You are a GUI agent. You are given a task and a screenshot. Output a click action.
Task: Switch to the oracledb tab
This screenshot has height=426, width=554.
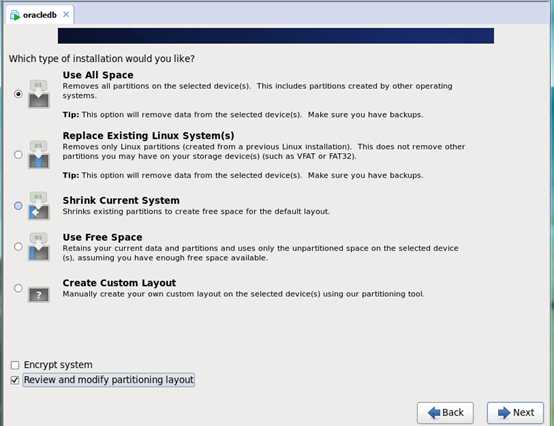(x=40, y=15)
